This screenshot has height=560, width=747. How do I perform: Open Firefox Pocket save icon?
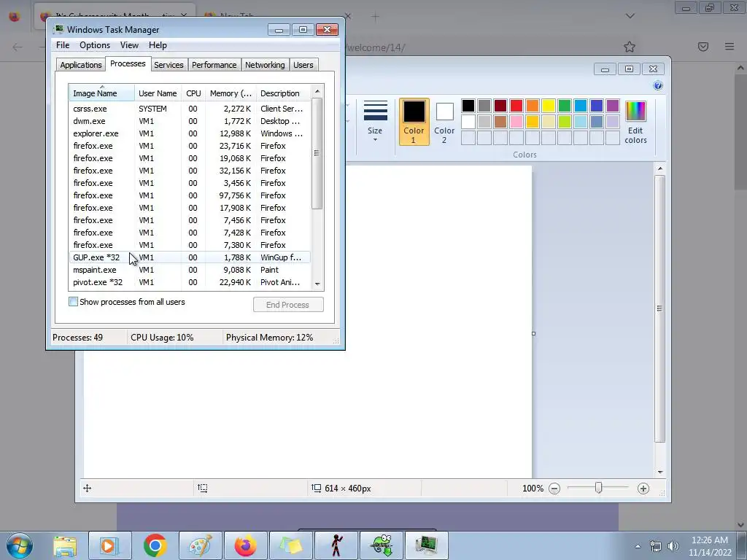pos(703,47)
